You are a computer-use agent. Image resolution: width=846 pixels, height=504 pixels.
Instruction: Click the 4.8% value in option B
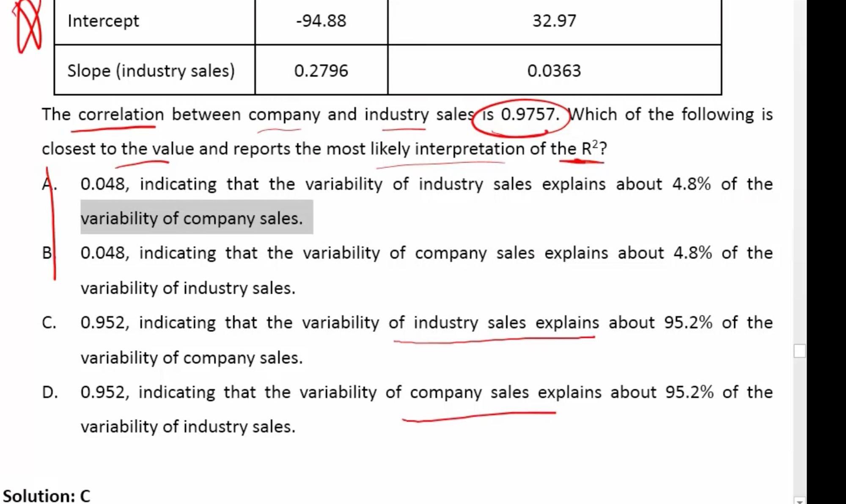coord(693,253)
